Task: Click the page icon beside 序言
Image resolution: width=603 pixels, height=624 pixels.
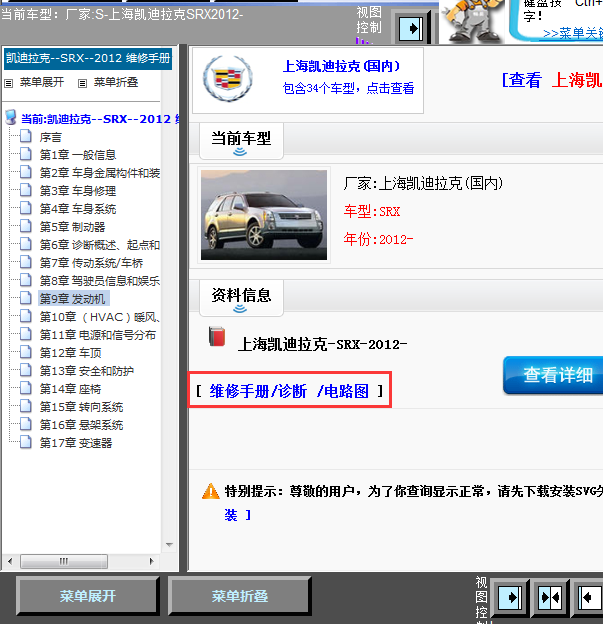Action: 26,136
